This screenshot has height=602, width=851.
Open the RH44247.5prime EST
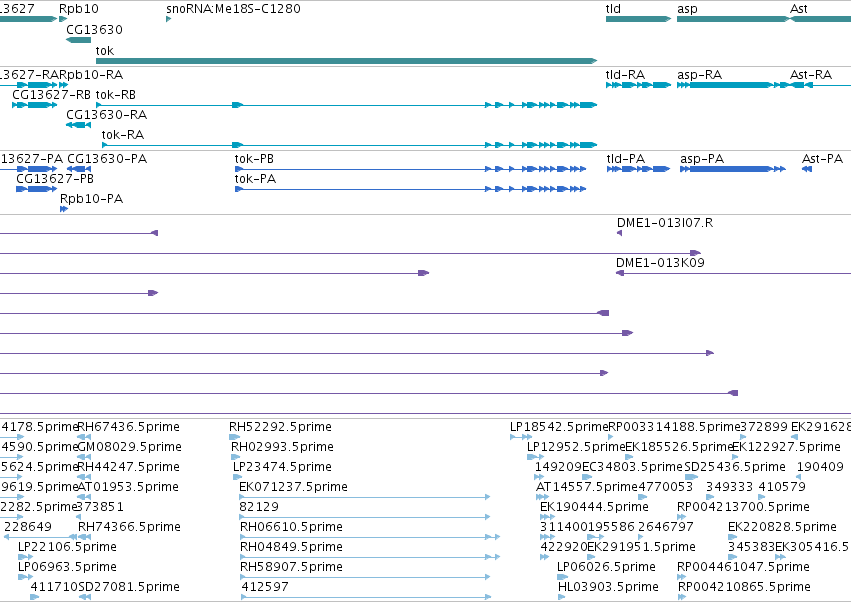pyautogui.click(x=84, y=477)
